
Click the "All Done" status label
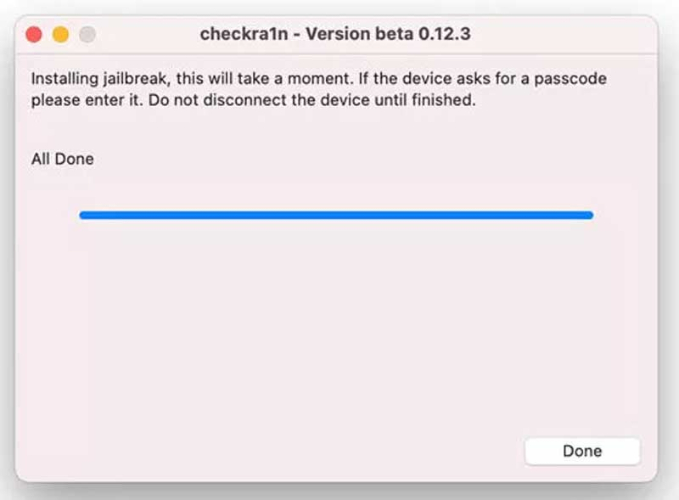pyautogui.click(x=62, y=158)
